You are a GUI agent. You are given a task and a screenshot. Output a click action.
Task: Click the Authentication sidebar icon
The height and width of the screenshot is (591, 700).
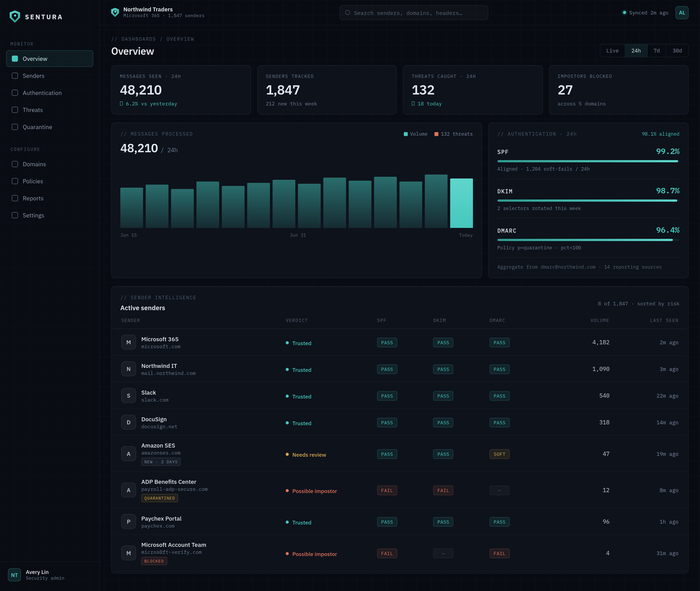click(15, 93)
